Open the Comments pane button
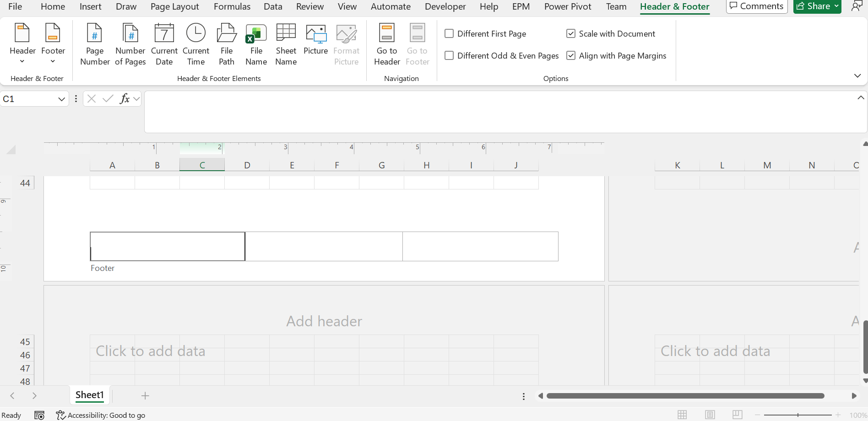This screenshot has width=868, height=421. (756, 6)
